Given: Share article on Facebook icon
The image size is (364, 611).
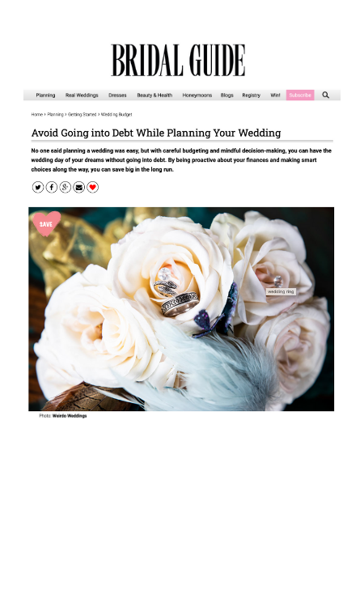Looking at the screenshot, I should point(52,188).
